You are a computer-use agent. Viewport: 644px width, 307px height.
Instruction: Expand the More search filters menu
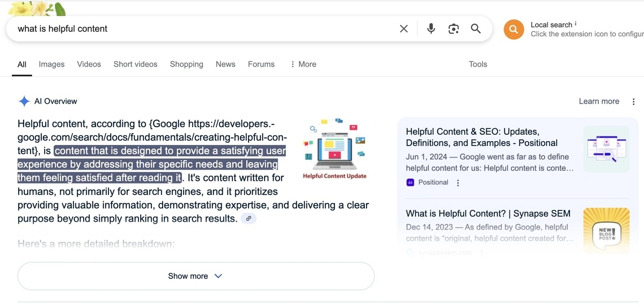tap(303, 64)
